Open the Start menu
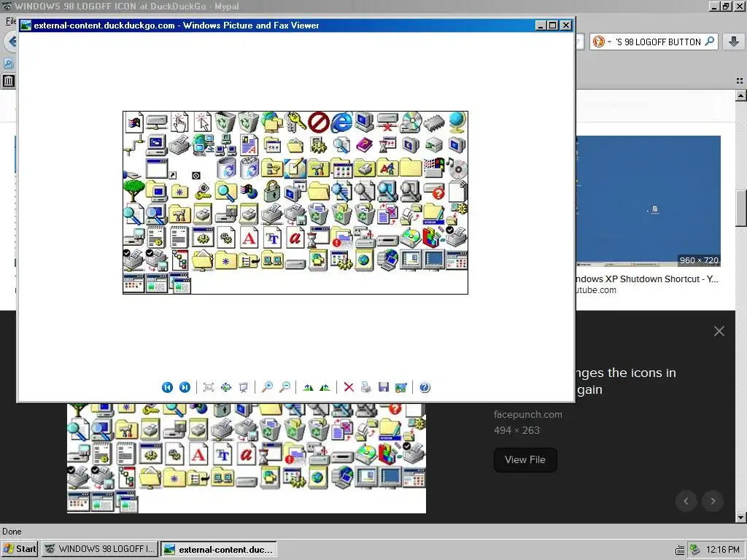Viewport: 747px width, 560px height. click(20, 549)
